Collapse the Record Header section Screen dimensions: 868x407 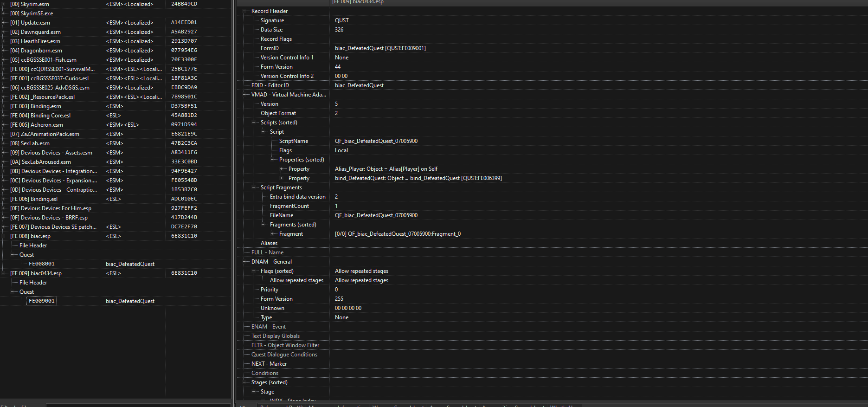(x=245, y=11)
